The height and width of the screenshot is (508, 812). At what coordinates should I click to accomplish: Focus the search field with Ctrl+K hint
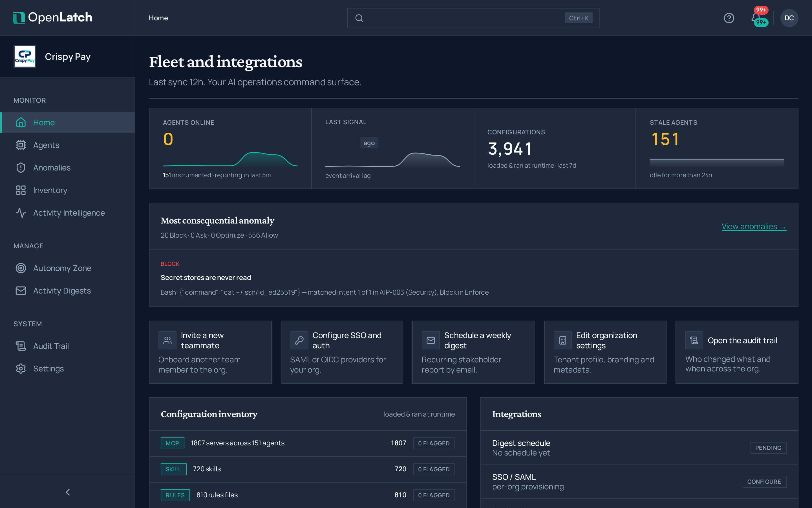(x=473, y=18)
